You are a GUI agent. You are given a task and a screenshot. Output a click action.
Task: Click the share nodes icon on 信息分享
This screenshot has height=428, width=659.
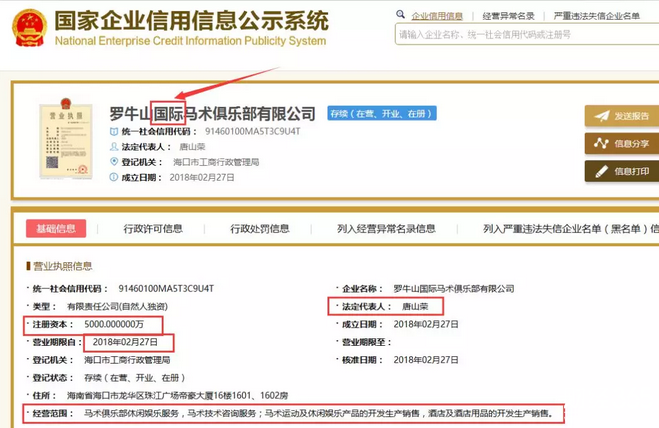[x=601, y=143]
